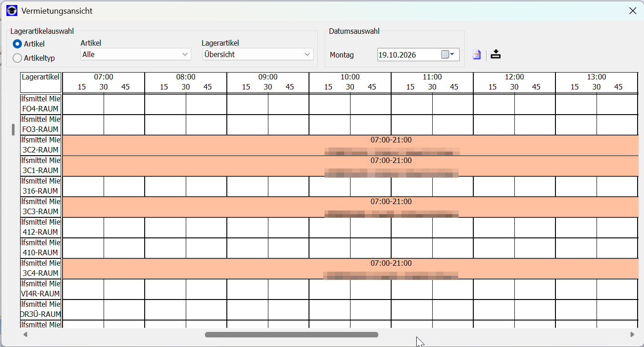This screenshot has width=644, height=347.
Task: Open the Artikel dropdown showing Alle
Action: [x=136, y=54]
